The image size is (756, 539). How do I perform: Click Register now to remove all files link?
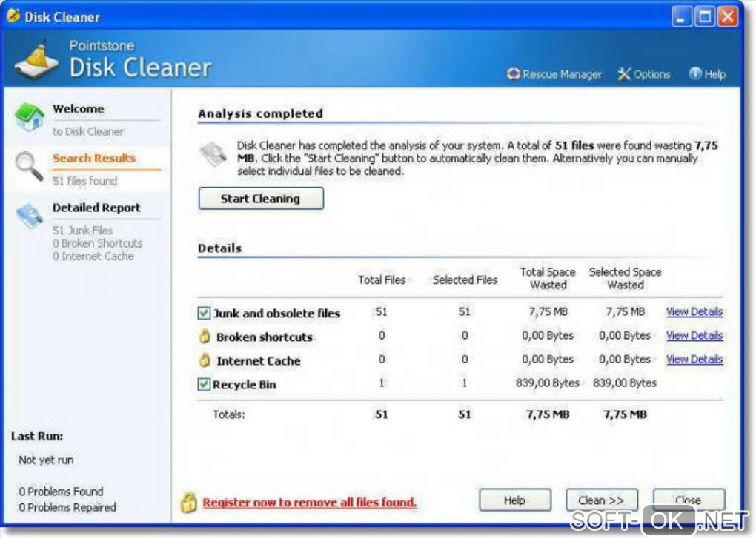(x=310, y=503)
